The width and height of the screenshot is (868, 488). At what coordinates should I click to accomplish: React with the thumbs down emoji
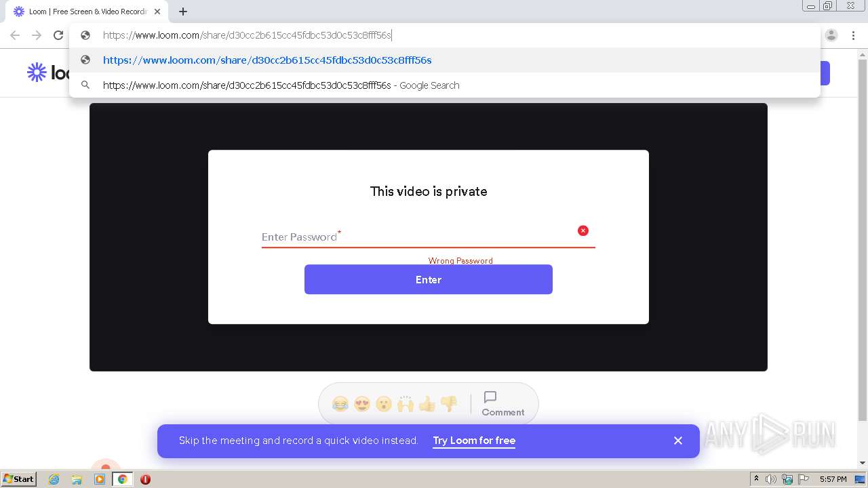point(449,405)
